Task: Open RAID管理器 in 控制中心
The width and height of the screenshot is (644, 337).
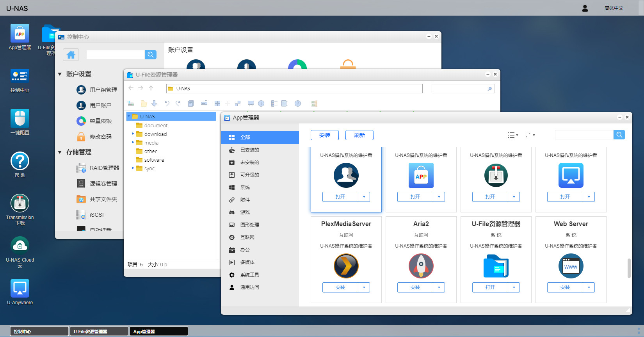Action: (x=98, y=168)
